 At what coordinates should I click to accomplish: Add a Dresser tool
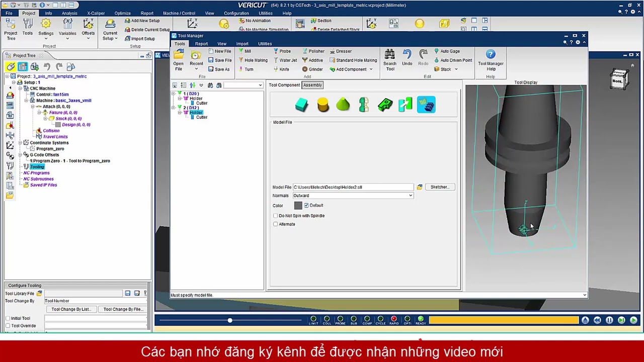[x=341, y=51]
